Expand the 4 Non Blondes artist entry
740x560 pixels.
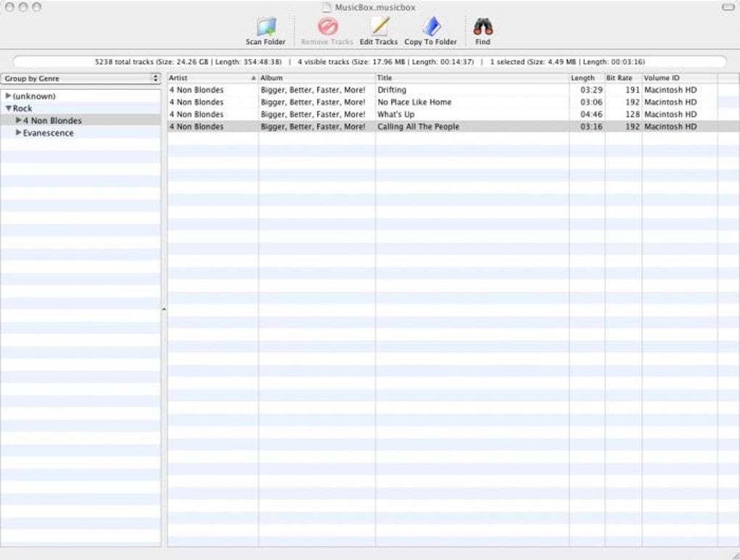[18, 120]
